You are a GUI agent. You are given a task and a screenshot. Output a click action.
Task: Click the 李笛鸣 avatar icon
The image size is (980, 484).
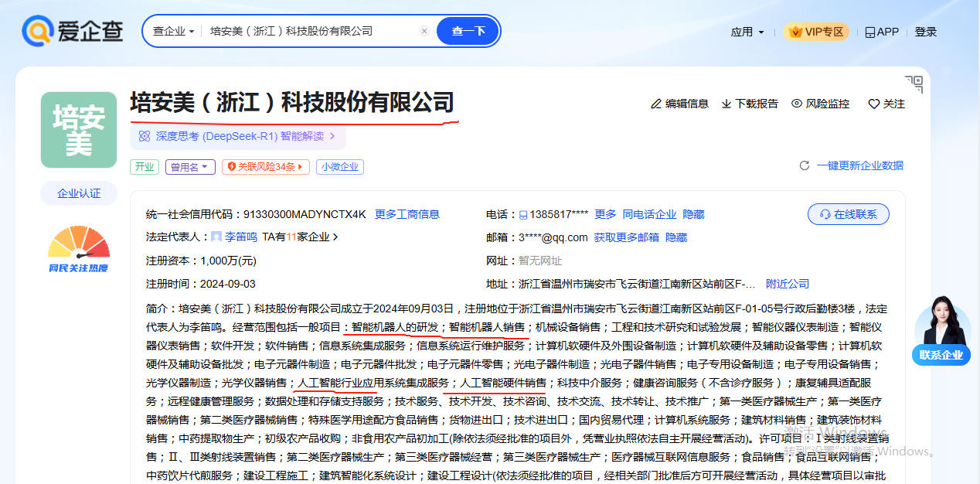click(x=216, y=237)
